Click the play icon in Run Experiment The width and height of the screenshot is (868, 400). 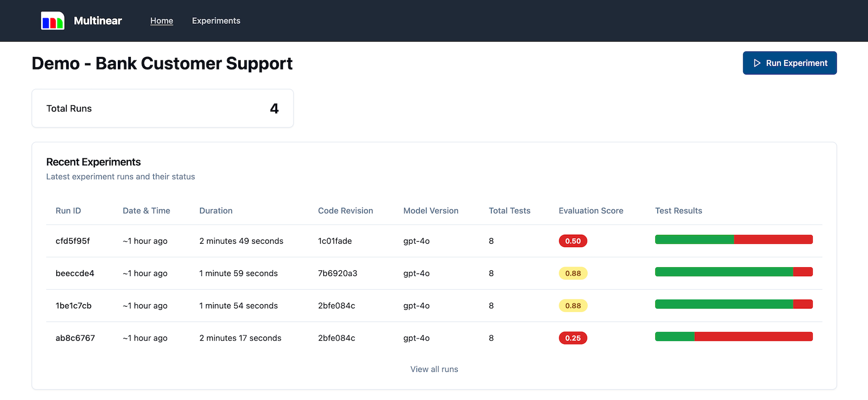pos(757,63)
